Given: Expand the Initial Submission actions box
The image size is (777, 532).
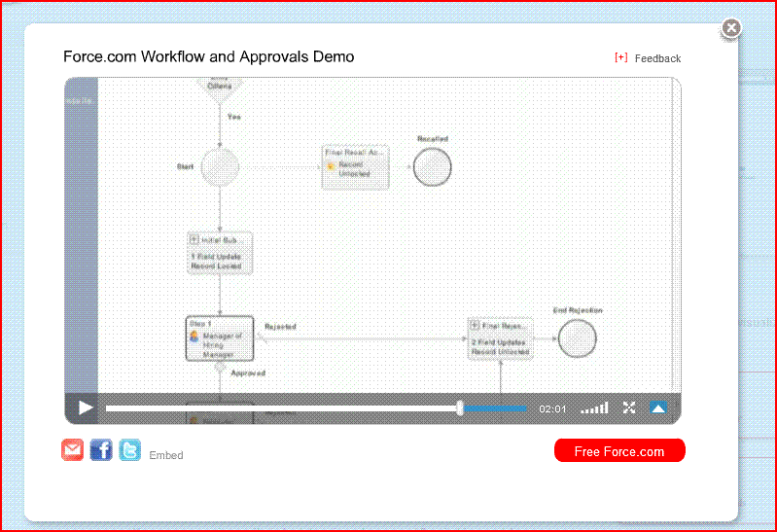Looking at the screenshot, I should click(194, 238).
